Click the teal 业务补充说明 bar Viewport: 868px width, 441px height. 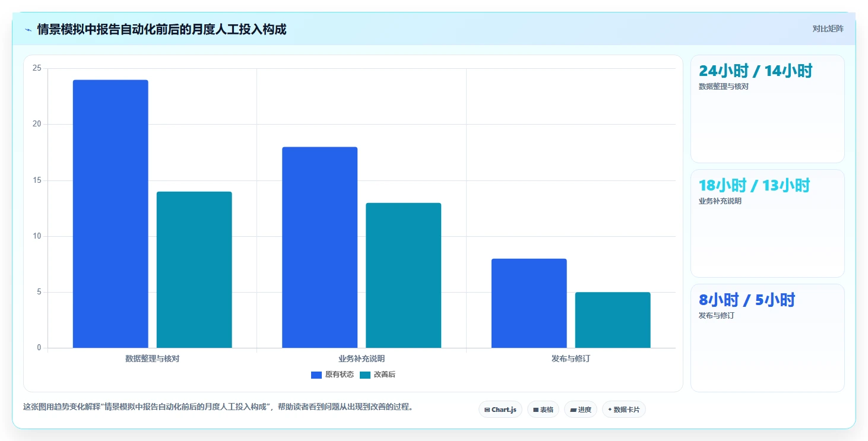(403, 275)
